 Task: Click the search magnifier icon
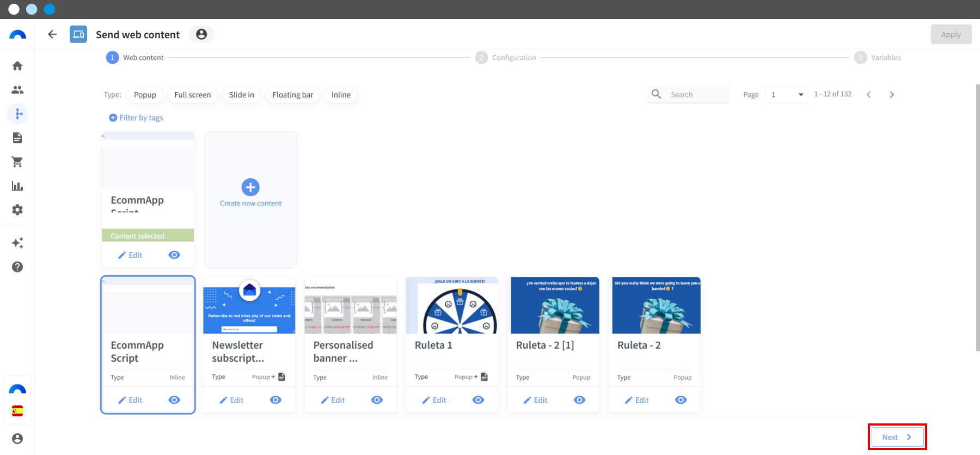click(657, 94)
